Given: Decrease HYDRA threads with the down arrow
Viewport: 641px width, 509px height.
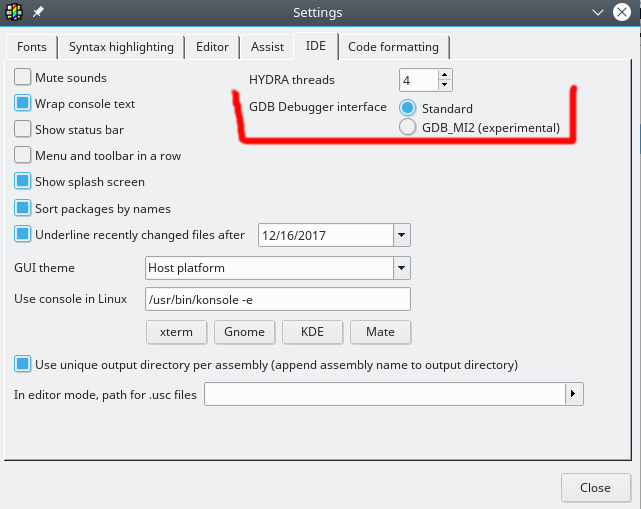Looking at the screenshot, I should 445,85.
